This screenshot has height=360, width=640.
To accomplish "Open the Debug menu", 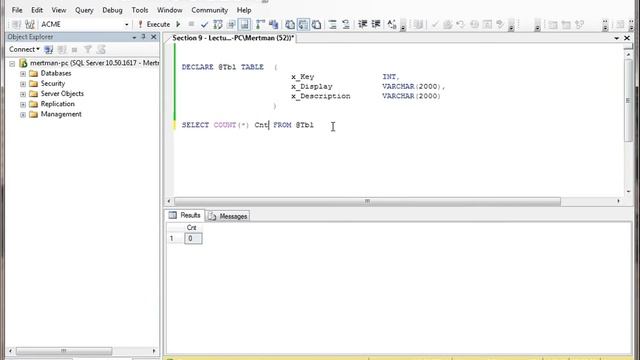I will click(112, 10).
